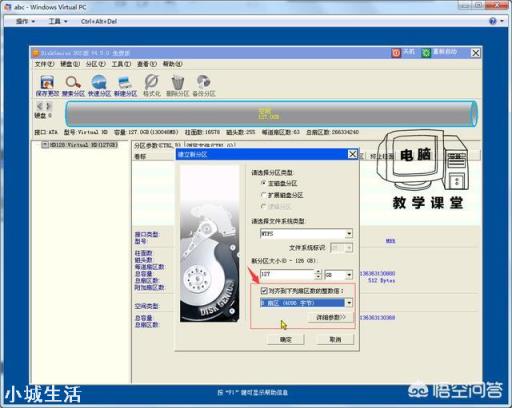This screenshot has height=408, width=512.
Task: Open the Partition (分区) menu
Action: [x=95, y=64]
